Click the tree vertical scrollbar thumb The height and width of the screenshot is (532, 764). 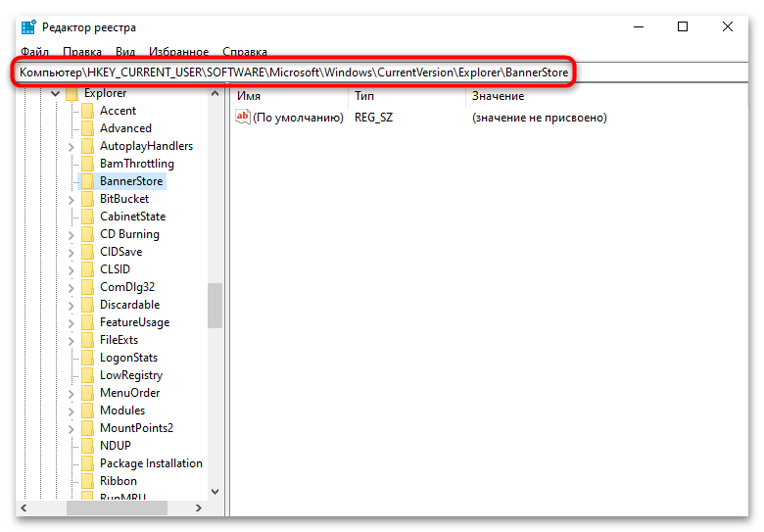(x=215, y=306)
